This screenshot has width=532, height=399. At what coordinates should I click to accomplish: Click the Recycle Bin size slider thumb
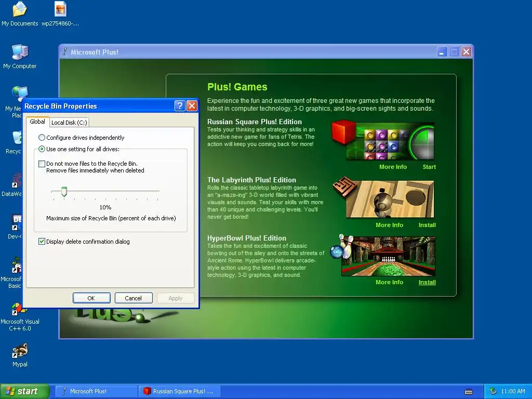(x=64, y=192)
